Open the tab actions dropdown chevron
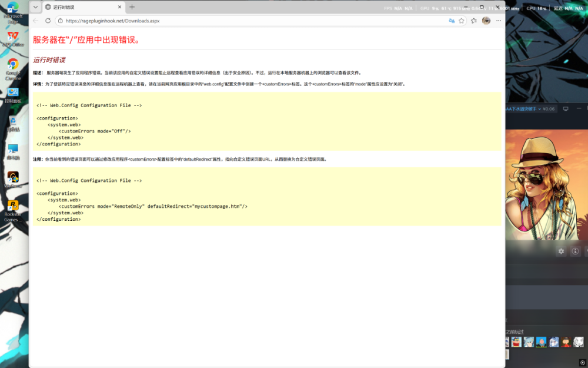Viewport: 588px width, 368px height. coord(35,7)
